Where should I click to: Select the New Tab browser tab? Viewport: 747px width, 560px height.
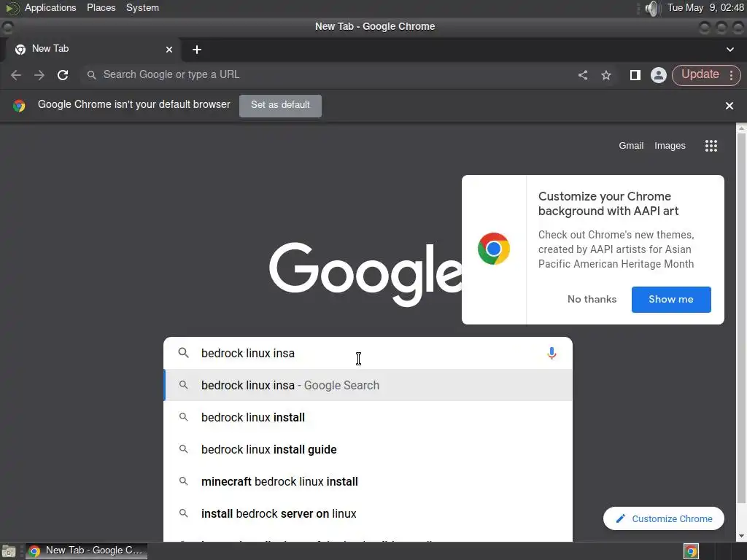coord(93,50)
